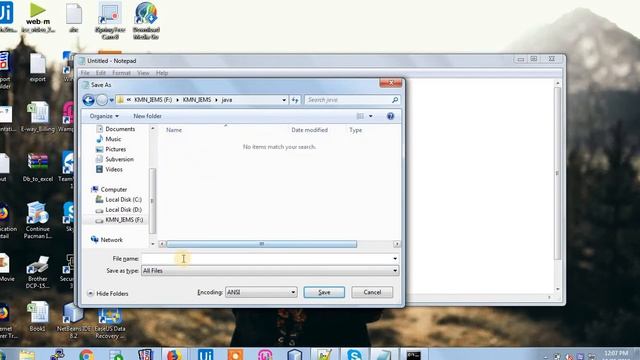
Task: Open Notepad Edit menu
Action: tap(101, 73)
